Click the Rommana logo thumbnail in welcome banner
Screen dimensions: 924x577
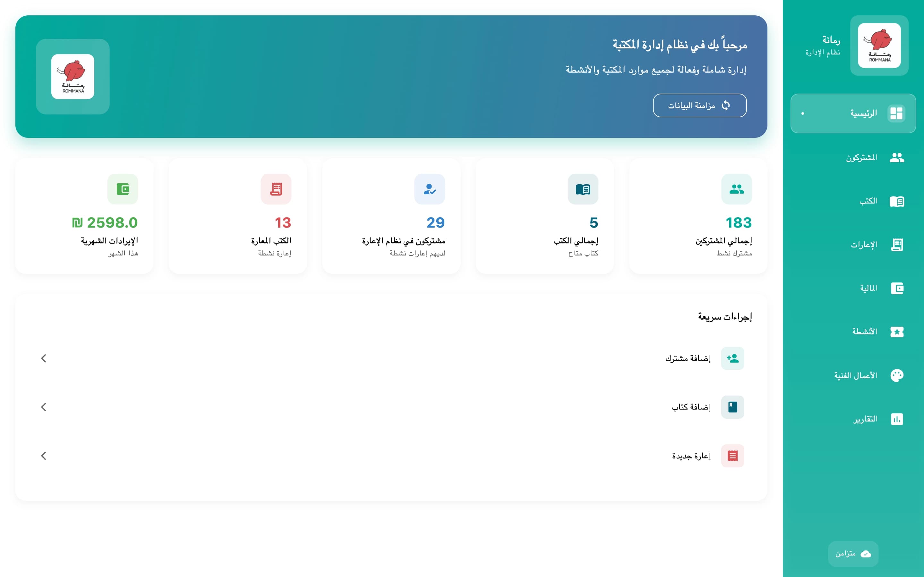[73, 77]
